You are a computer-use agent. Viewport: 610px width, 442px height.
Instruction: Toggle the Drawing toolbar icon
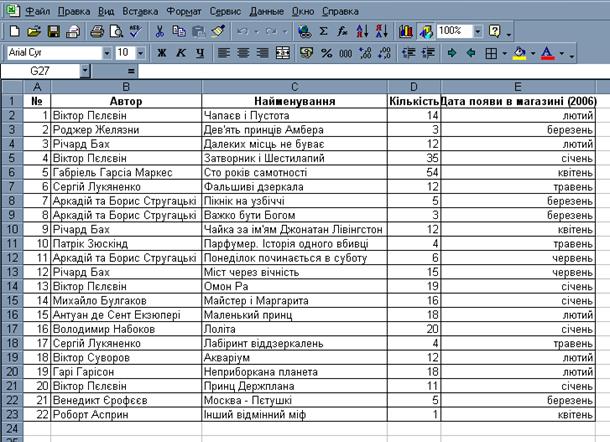[426, 31]
